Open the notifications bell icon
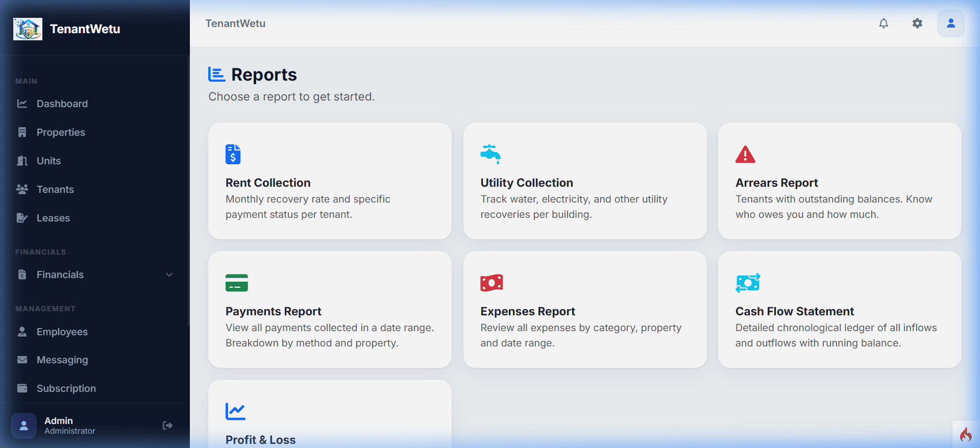Viewport: 980px width, 448px height. [x=884, y=23]
